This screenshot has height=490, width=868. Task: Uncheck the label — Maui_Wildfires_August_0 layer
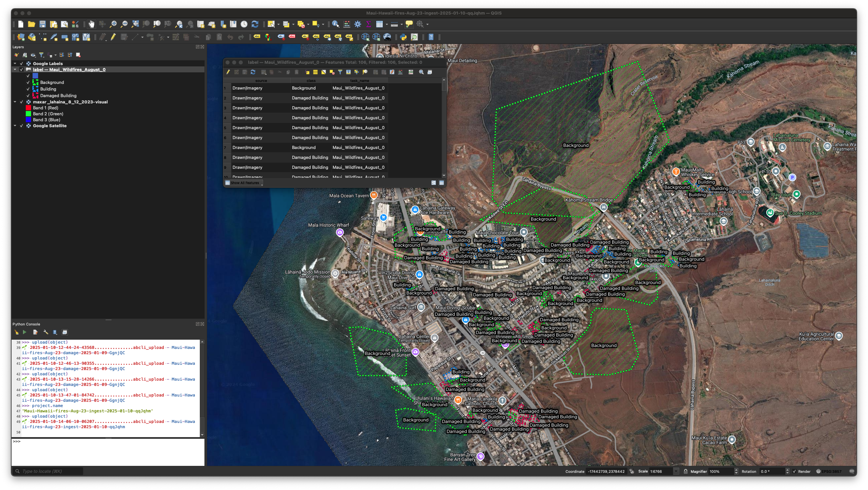click(x=21, y=70)
